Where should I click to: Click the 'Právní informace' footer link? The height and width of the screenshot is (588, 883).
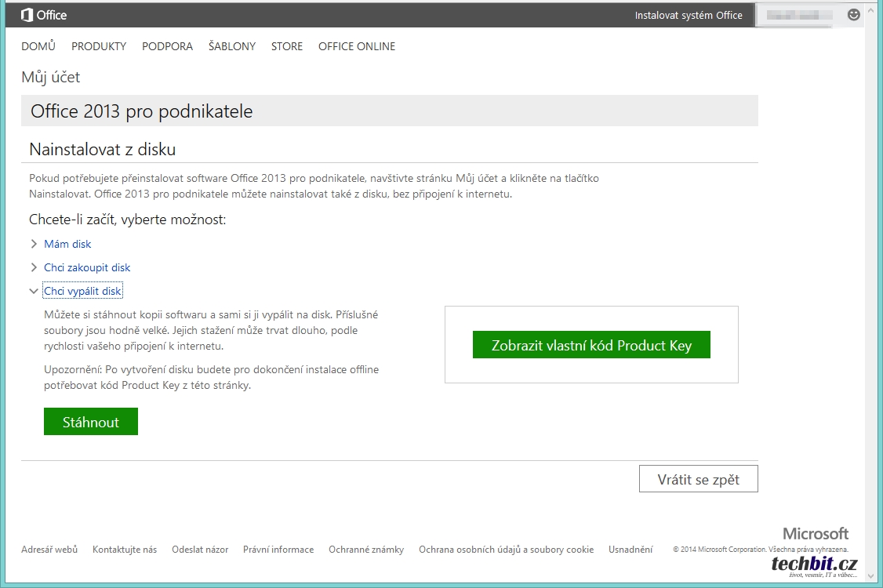tap(278, 550)
